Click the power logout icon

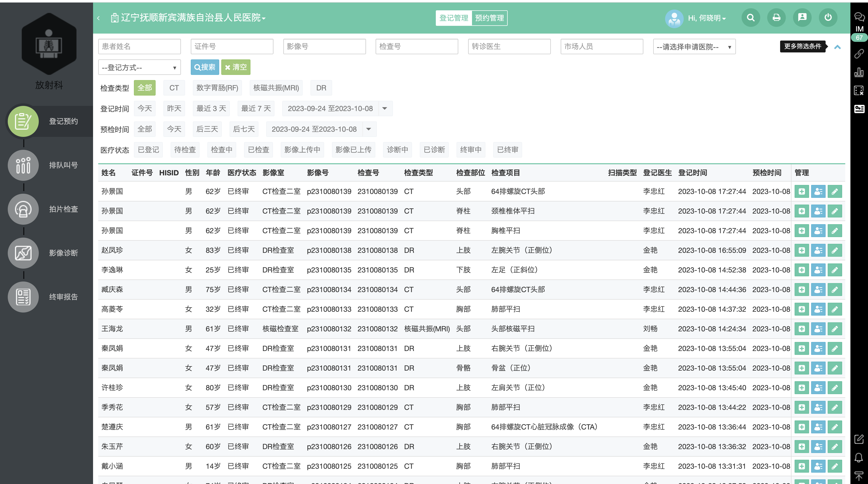(x=828, y=18)
